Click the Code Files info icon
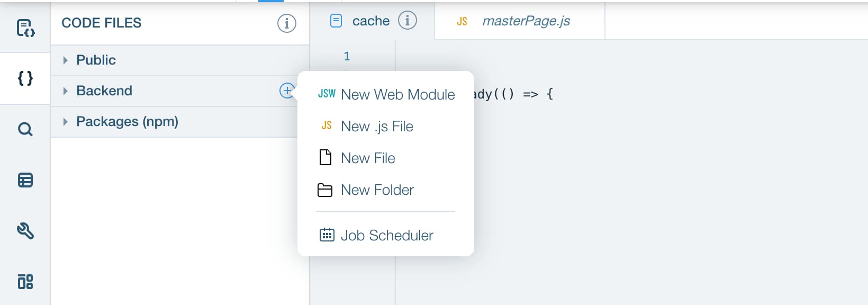 pos(286,23)
